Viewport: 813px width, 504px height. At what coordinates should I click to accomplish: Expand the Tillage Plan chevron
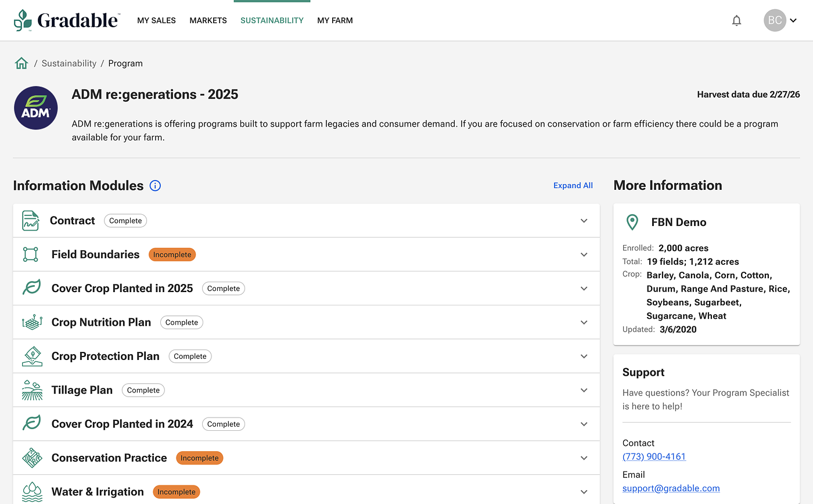click(x=584, y=390)
